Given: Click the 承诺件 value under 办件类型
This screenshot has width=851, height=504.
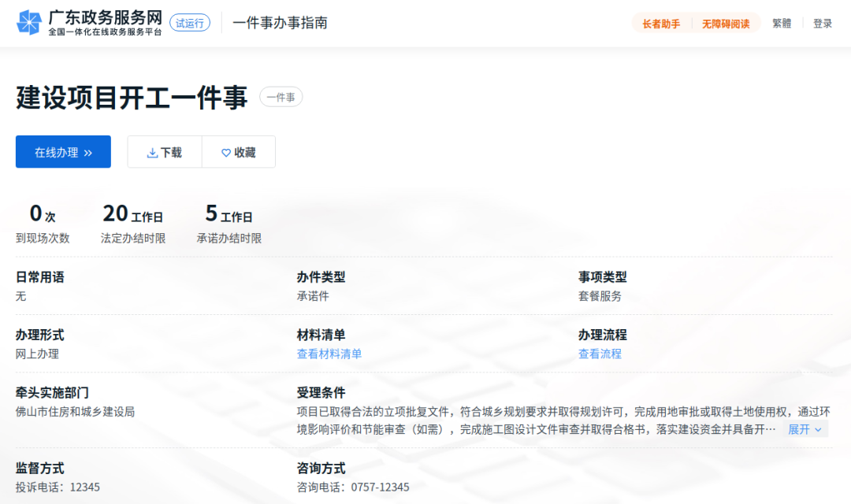Looking at the screenshot, I should point(313,296).
